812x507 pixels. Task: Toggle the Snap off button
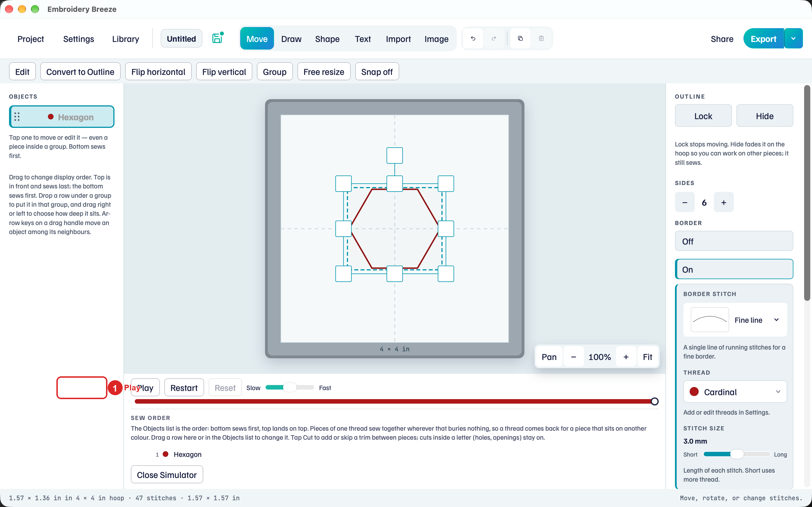pyautogui.click(x=377, y=72)
